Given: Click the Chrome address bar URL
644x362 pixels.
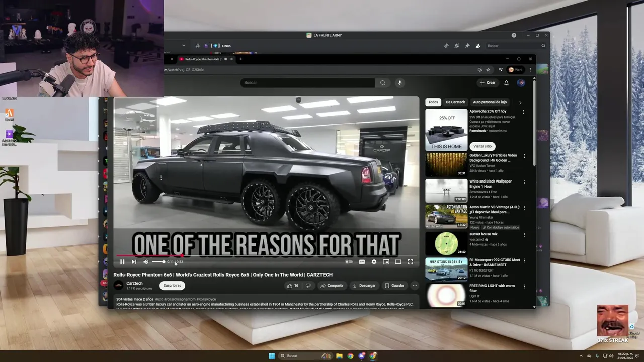Looking at the screenshot, I should [185, 70].
